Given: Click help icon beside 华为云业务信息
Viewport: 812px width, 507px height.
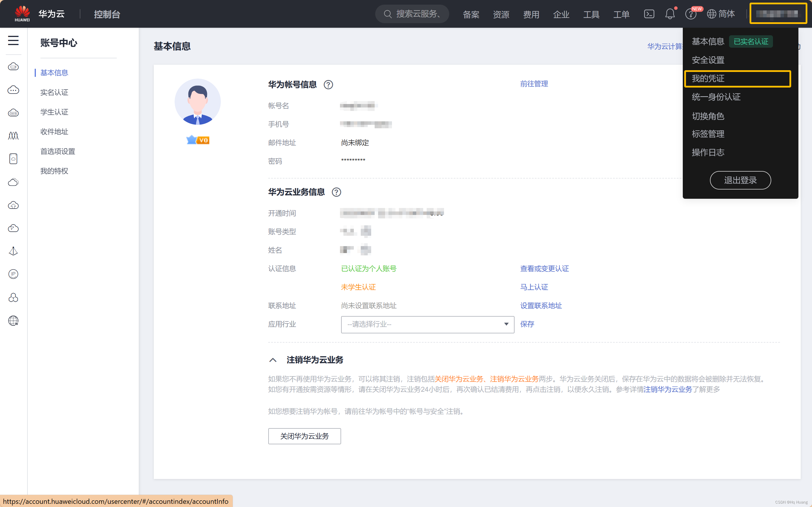Looking at the screenshot, I should click(x=336, y=192).
